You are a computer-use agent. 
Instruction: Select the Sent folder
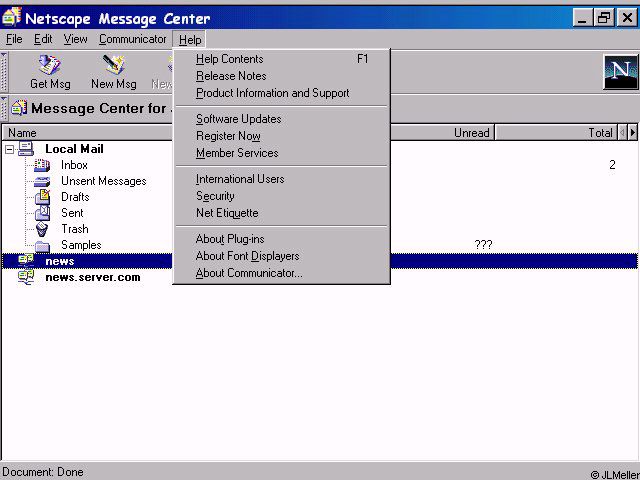point(72,213)
